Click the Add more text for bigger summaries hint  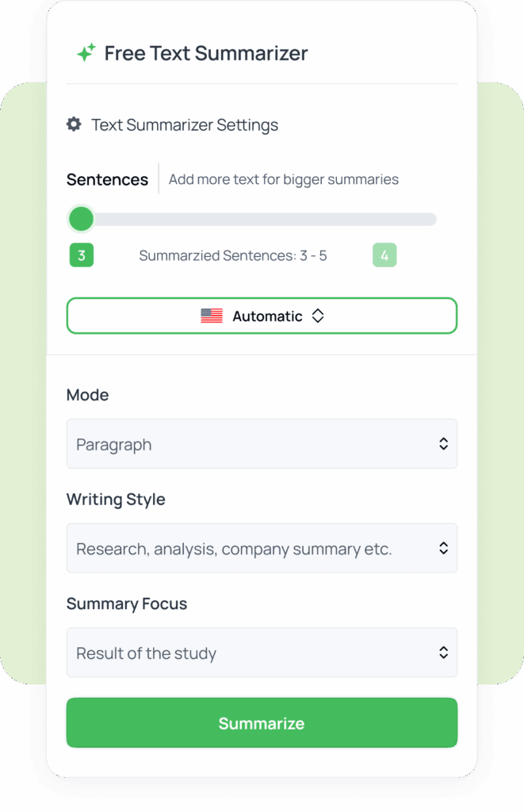283,179
